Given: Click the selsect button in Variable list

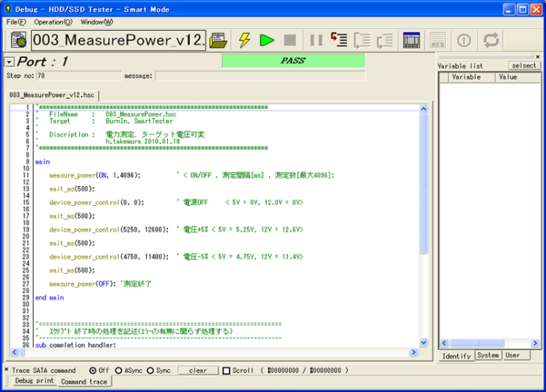Looking at the screenshot, I should [524, 65].
